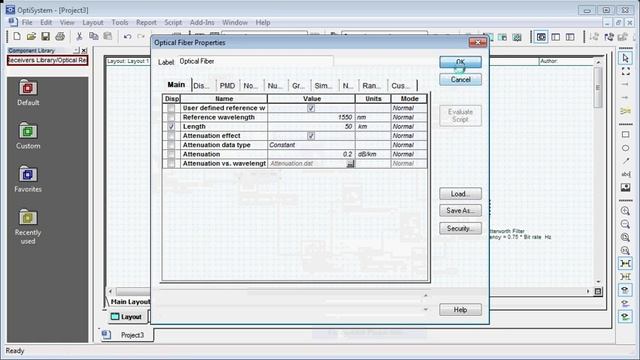
Task: Click Reference wavelength value 1550 cell
Action: [x=311, y=117]
